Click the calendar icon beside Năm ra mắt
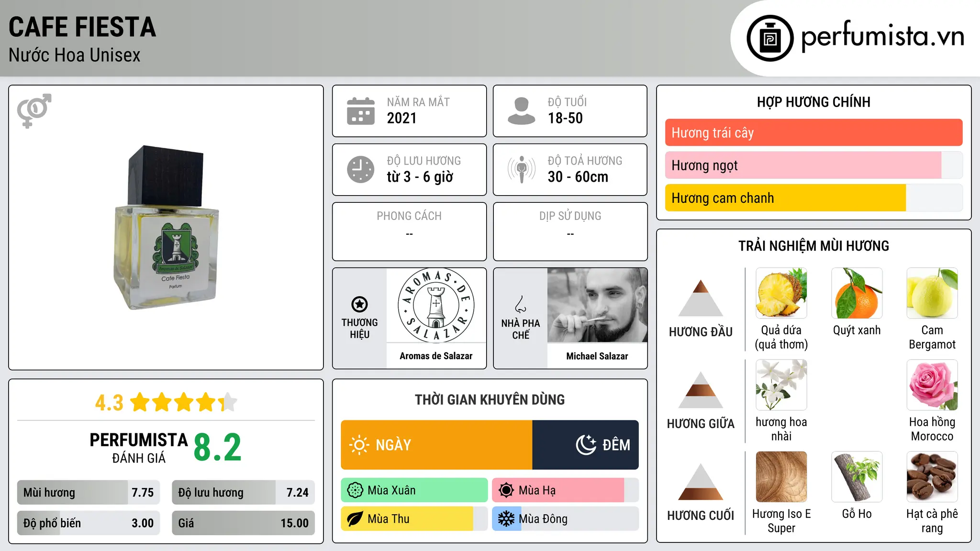Viewport: 980px width, 551px height. 361,111
